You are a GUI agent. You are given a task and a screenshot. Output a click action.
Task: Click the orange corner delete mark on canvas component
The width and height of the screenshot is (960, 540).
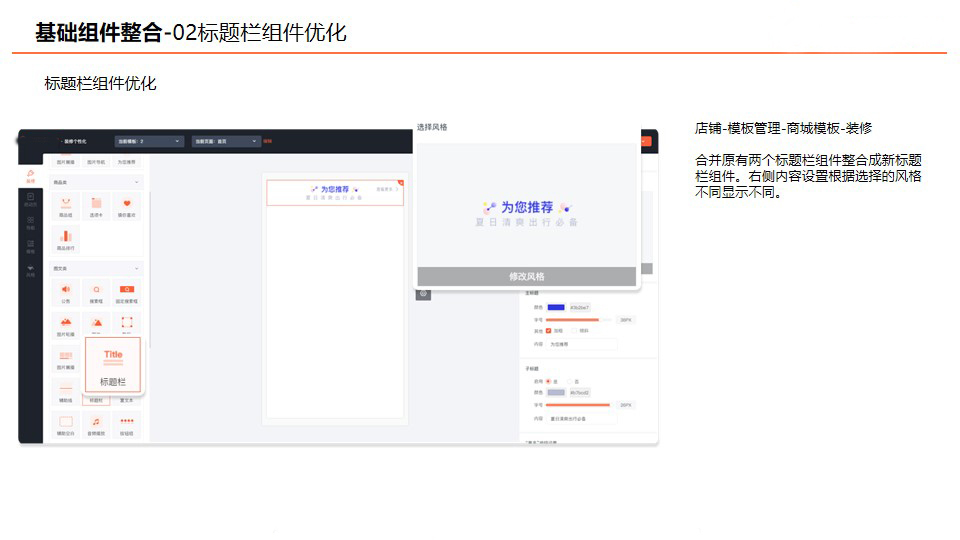coord(400,183)
